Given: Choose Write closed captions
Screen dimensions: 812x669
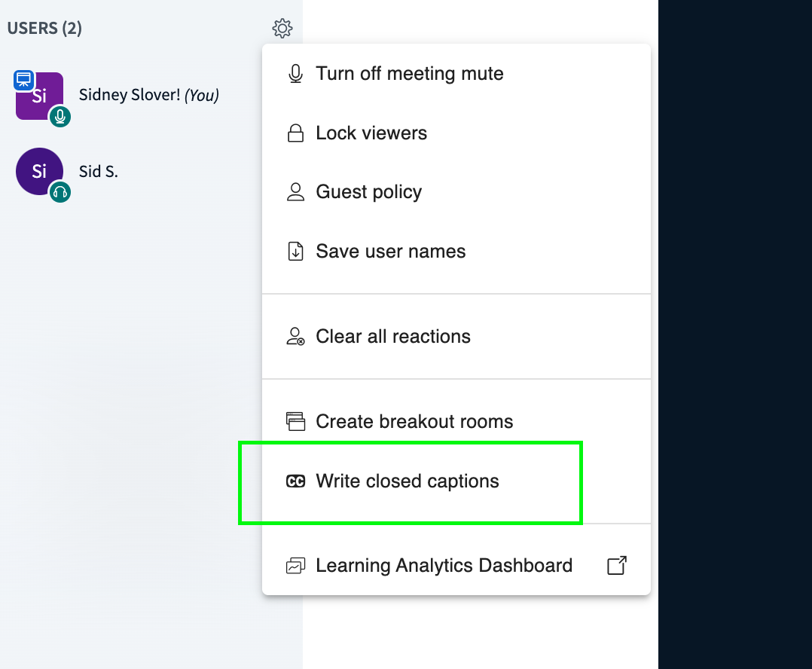Looking at the screenshot, I should 408,481.
